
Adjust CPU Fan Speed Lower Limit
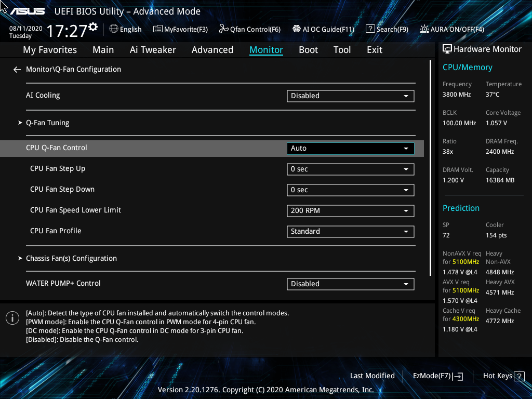(x=350, y=210)
